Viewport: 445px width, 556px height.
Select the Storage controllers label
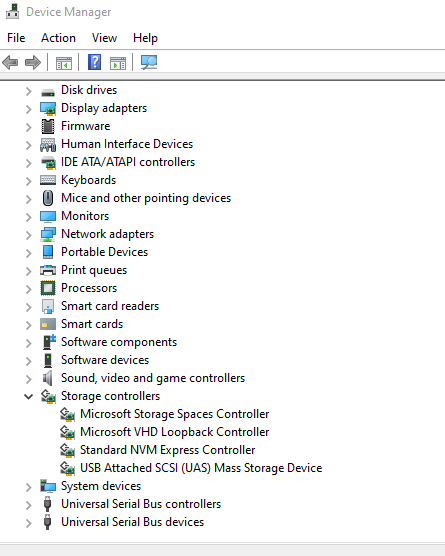click(110, 396)
